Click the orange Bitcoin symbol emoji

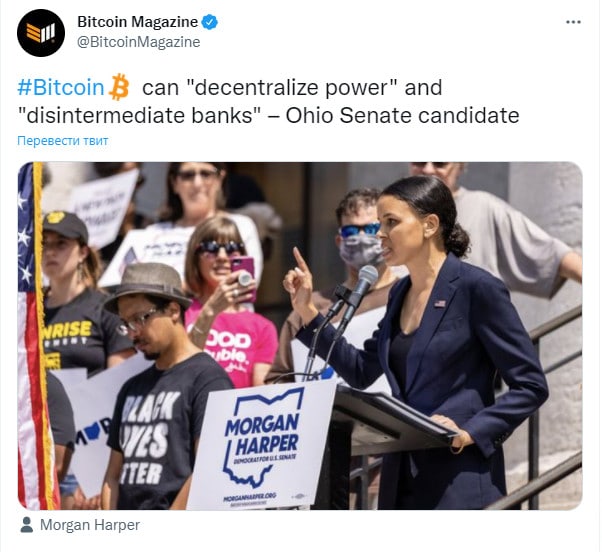119,87
